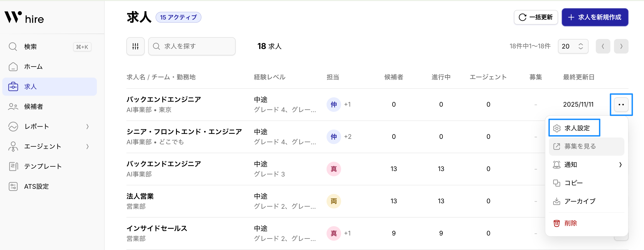644x250 pixels.
Task: Click the 両 assignee avatar for 法人営業
Action: pyautogui.click(x=334, y=201)
